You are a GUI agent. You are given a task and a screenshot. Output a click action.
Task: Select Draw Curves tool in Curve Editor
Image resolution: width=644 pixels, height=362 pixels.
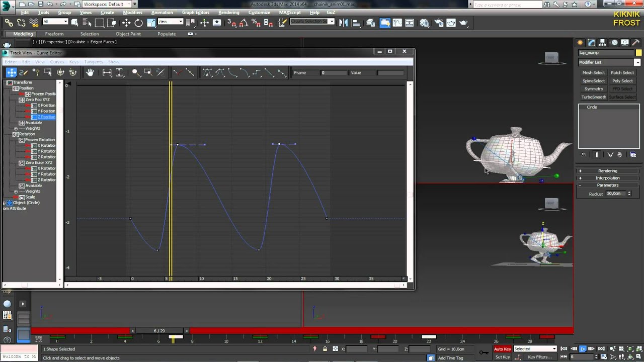click(23, 72)
